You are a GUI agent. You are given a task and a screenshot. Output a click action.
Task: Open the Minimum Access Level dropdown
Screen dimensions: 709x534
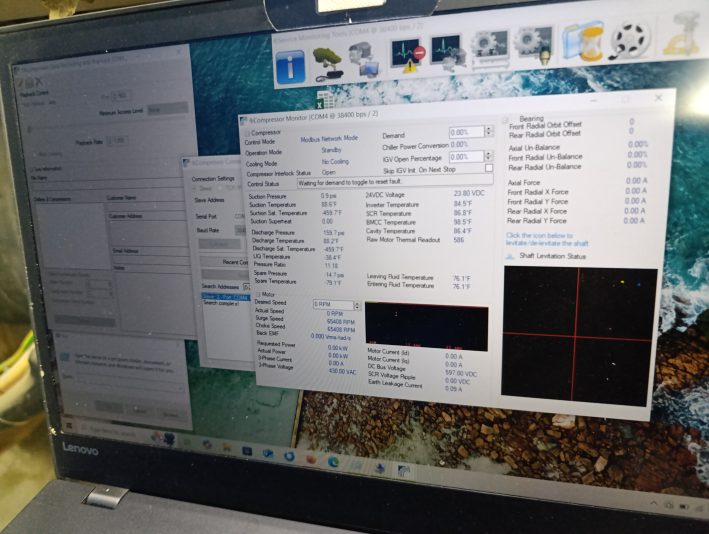coord(167,109)
